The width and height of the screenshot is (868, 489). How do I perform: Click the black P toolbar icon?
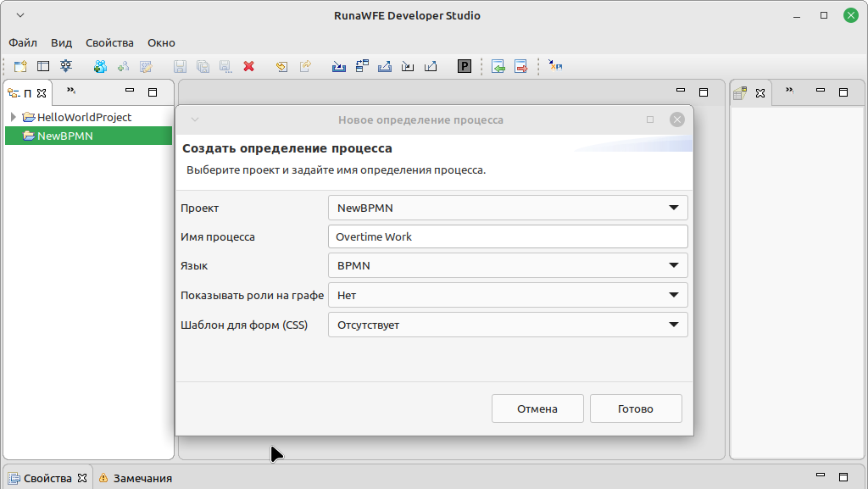[x=465, y=66]
